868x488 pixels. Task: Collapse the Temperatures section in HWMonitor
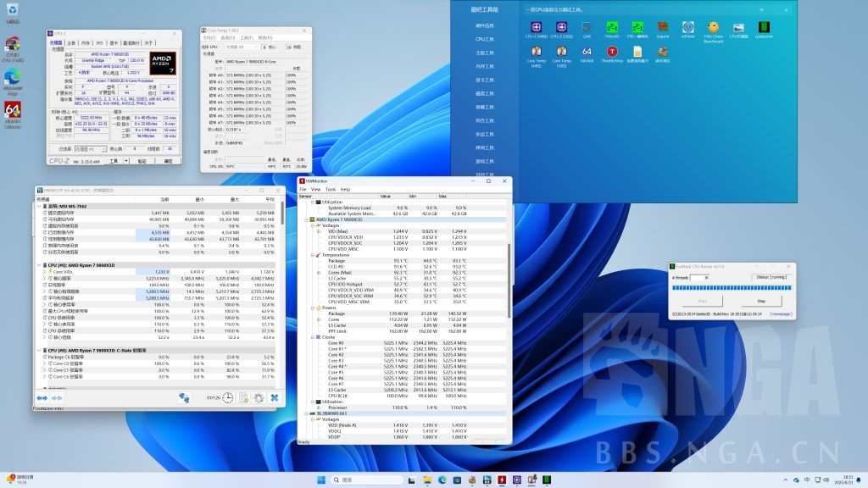[312, 255]
